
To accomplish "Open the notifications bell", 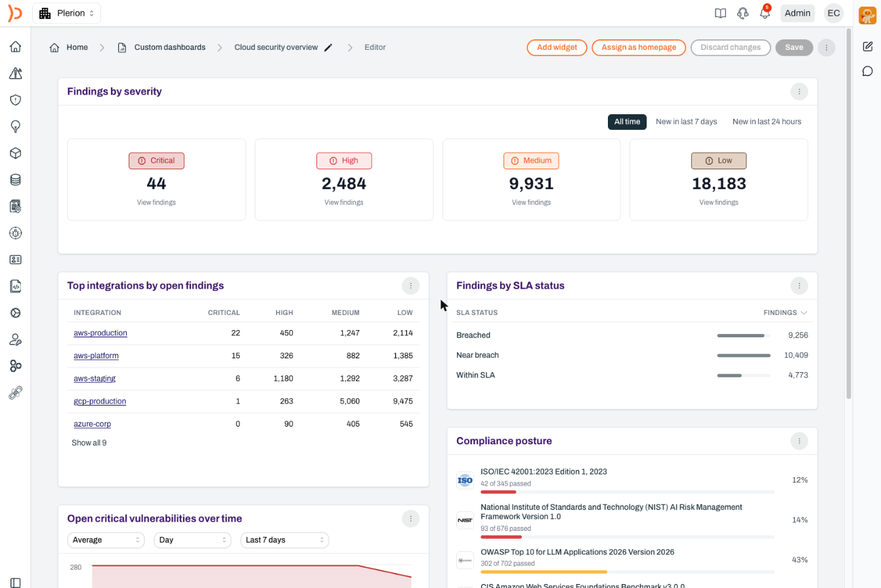I will [765, 13].
